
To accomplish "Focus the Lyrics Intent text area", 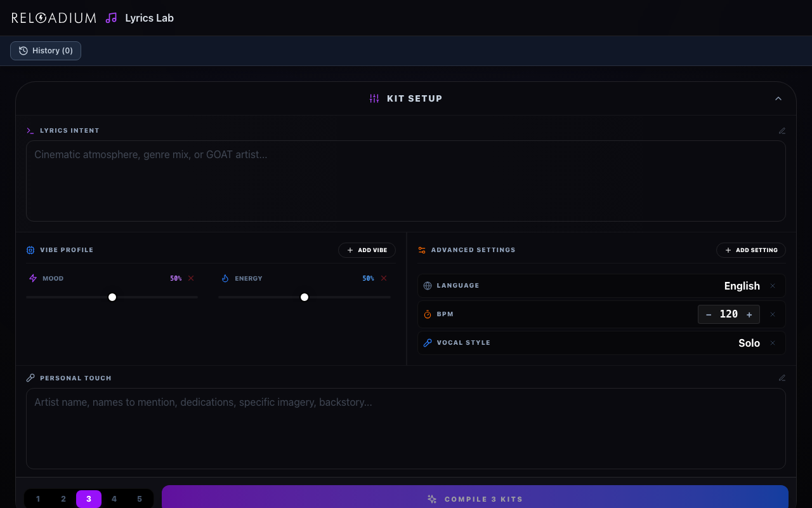I will tap(406, 181).
